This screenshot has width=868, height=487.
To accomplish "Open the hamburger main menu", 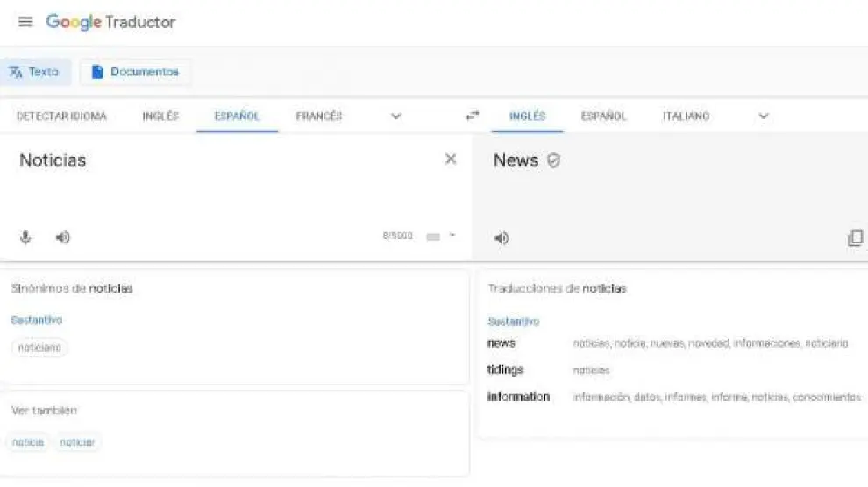I will 25,22.
